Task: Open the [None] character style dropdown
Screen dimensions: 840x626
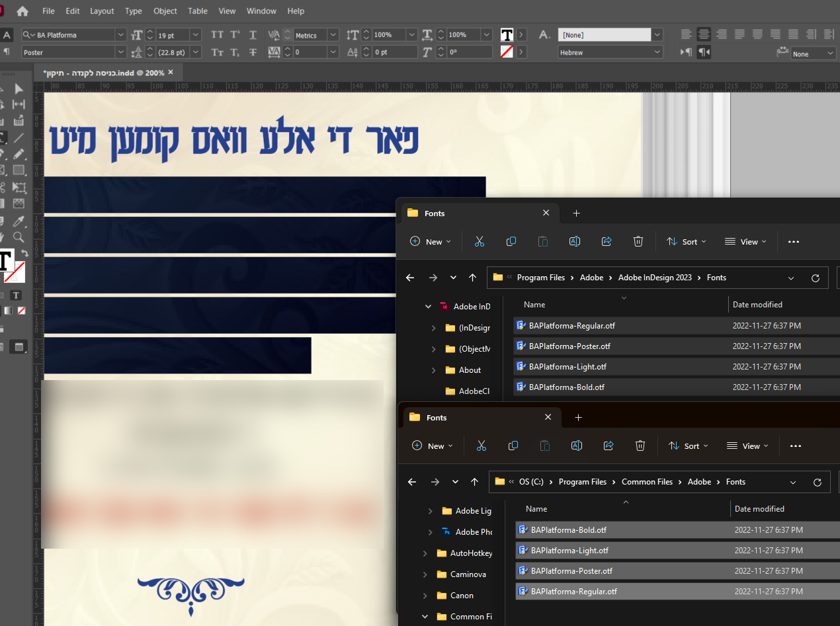Action: pos(657,35)
